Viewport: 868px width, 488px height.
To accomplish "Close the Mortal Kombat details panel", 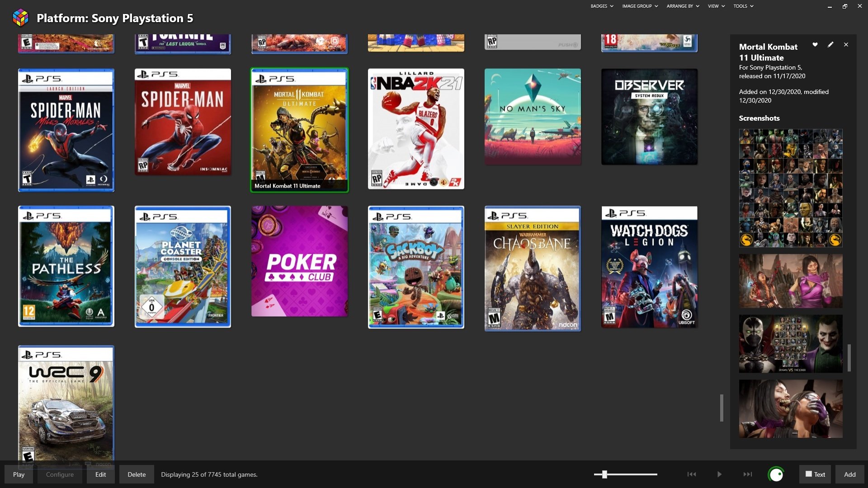I will coord(846,44).
